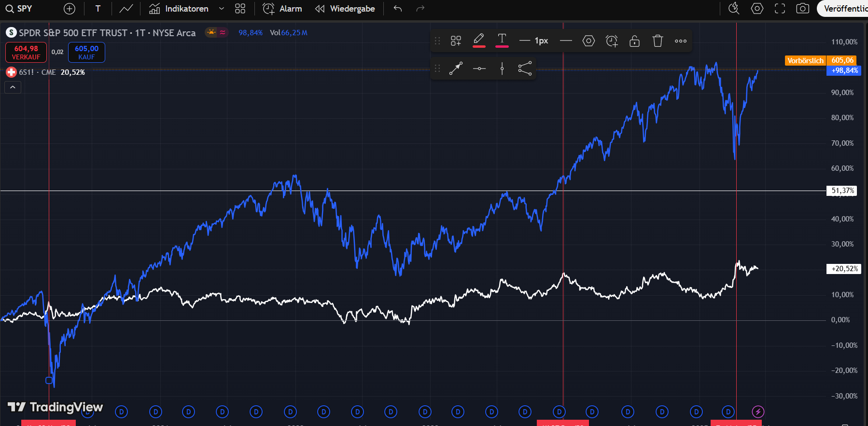
Task: Click the purple lightning event marker
Action: (758, 412)
